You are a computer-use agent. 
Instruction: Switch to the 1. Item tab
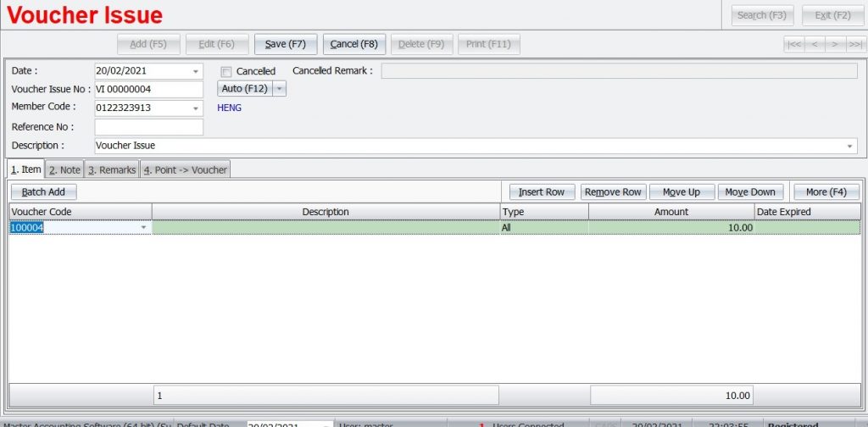26,169
